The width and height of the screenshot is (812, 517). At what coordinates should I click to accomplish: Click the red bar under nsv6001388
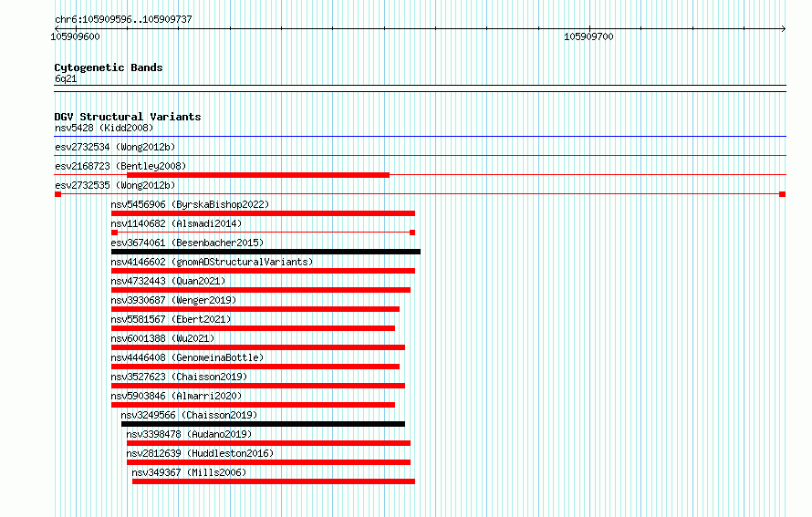click(x=258, y=347)
